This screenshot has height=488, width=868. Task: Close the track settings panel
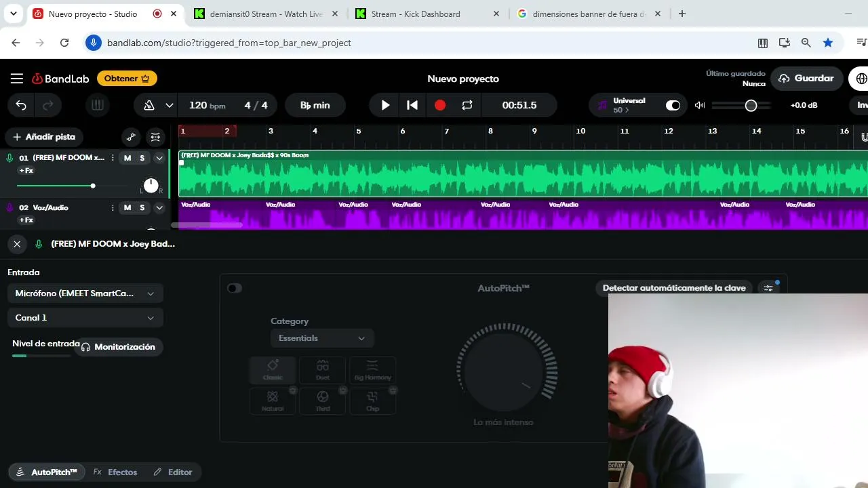point(17,244)
